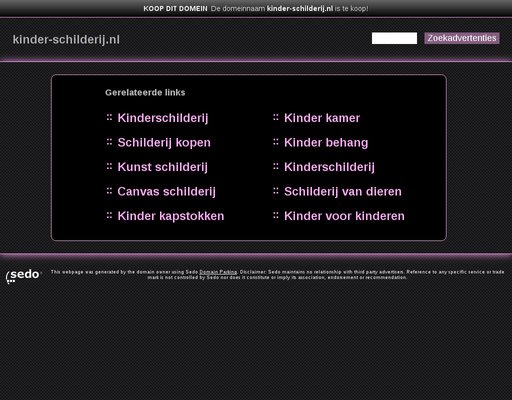Open the Kinderschilderij link in left column

163,118
